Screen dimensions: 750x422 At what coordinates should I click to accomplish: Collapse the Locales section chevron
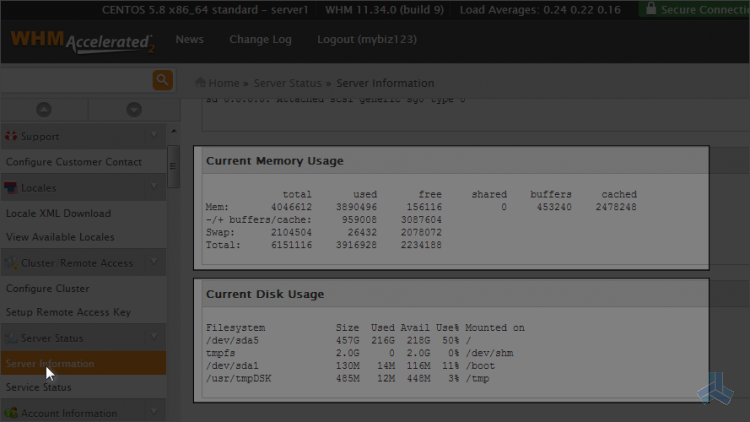154,187
